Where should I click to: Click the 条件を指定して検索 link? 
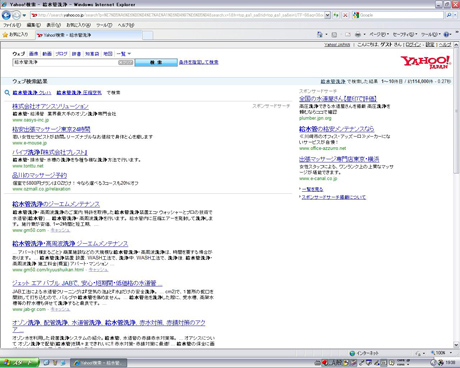[x=199, y=62]
